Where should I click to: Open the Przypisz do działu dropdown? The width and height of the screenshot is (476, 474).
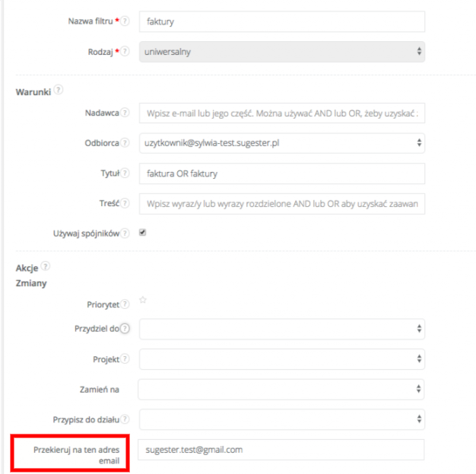(x=281, y=418)
